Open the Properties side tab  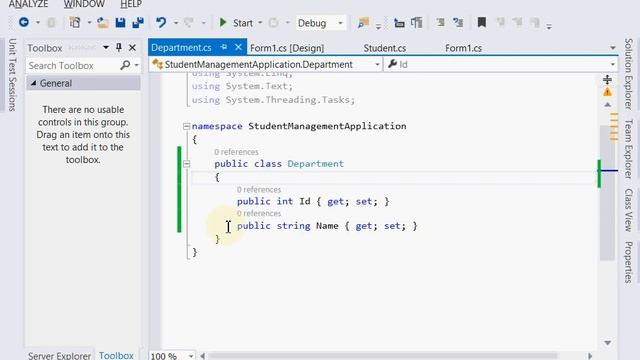629,262
